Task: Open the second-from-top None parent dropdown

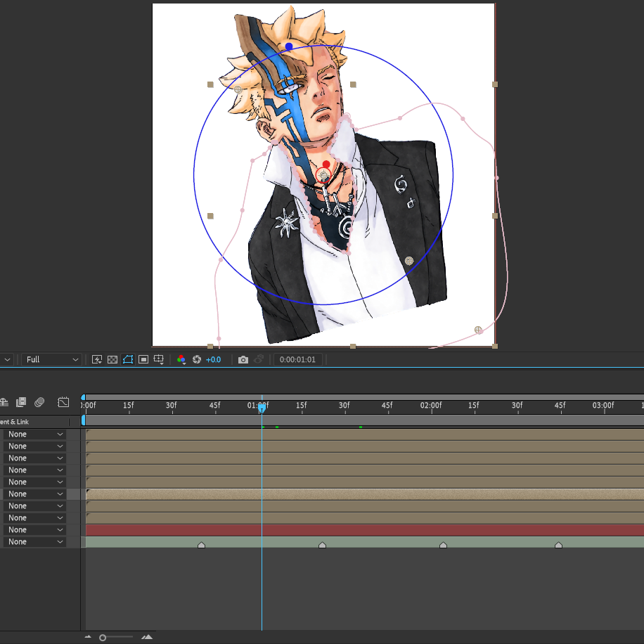Action: point(34,446)
